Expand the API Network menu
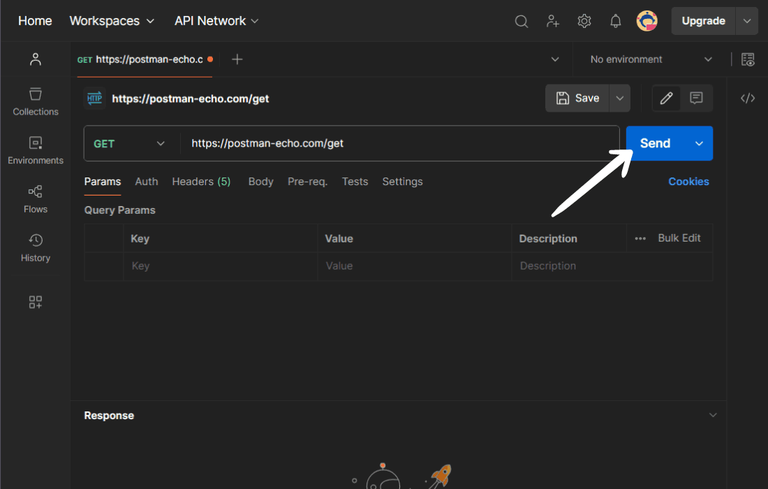This screenshot has height=489, width=768. tap(216, 21)
